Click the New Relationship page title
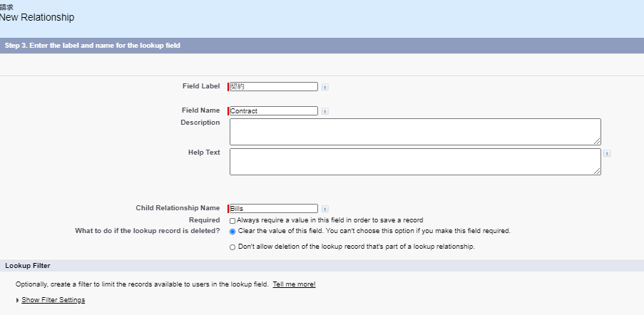 tap(37, 17)
